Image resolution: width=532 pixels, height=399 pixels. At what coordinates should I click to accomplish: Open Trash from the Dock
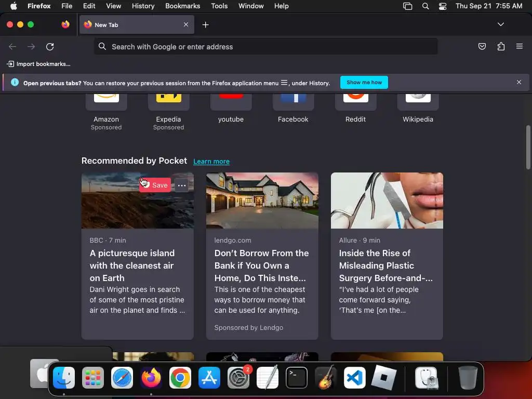click(x=468, y=377)
